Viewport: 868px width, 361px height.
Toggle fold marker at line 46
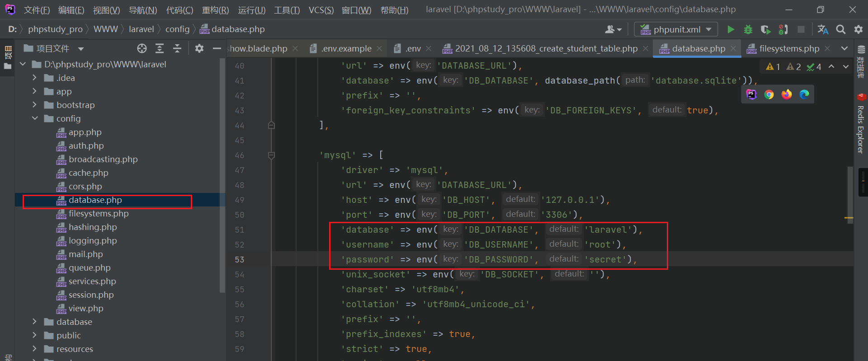[271, 155]
